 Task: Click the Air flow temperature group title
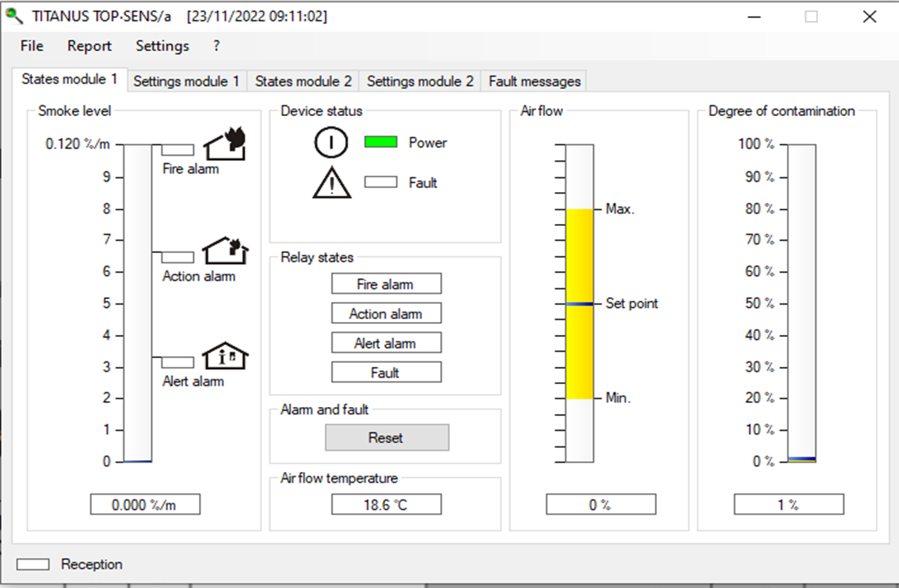click(x=339, y=478)
